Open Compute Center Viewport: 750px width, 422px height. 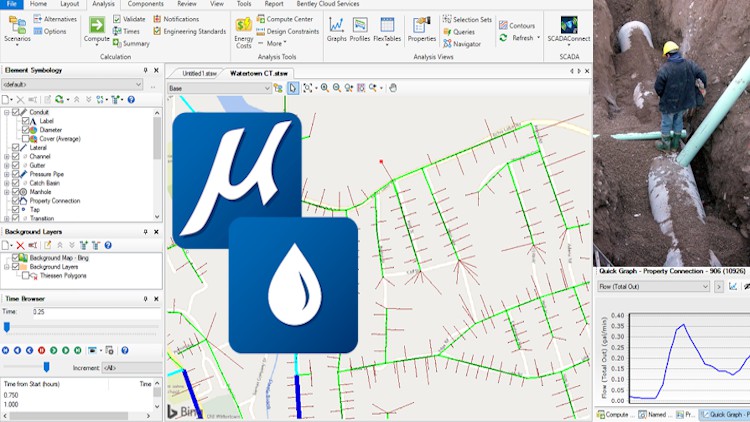point(285,19)
